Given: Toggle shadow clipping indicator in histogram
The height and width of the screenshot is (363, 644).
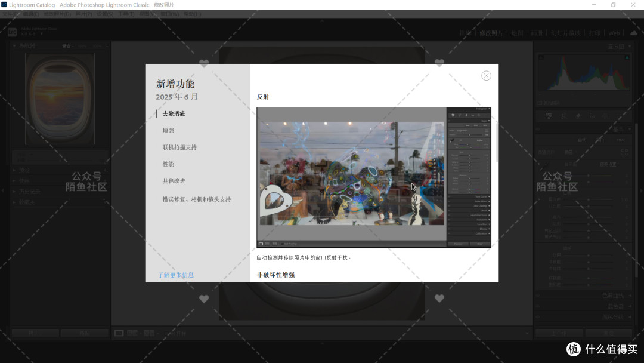Looking at the screenshot, I should click(540, 57).
